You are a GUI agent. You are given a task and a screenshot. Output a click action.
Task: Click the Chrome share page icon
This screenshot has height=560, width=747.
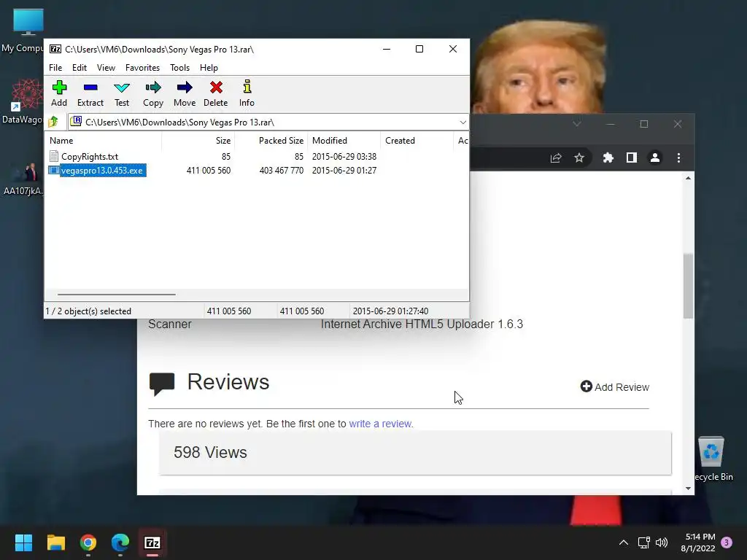[555, 157]
